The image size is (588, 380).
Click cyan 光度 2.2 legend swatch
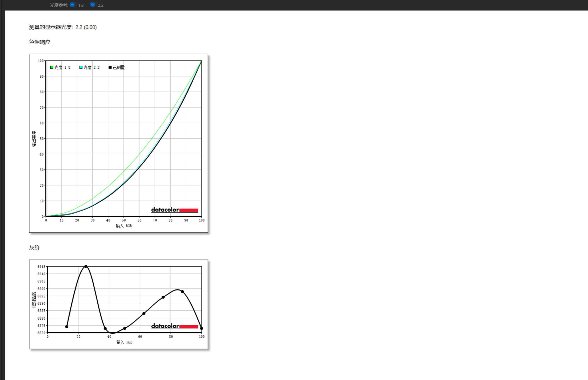(x=81, y=67)
